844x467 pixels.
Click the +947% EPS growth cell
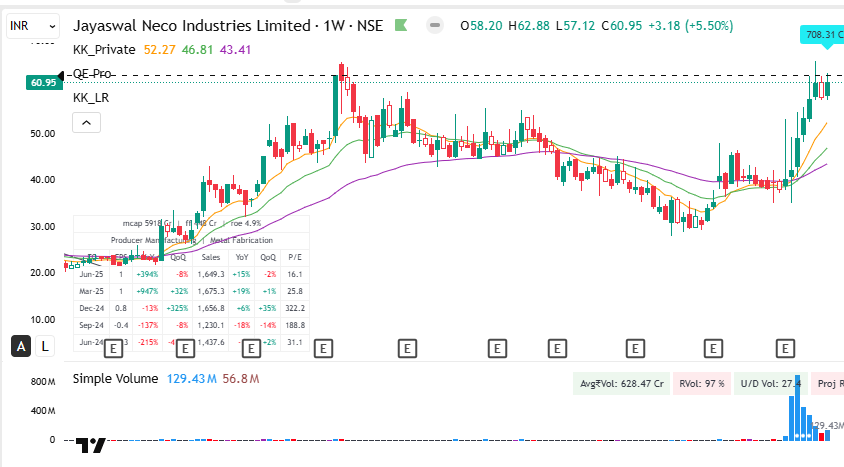click(147, 291)
